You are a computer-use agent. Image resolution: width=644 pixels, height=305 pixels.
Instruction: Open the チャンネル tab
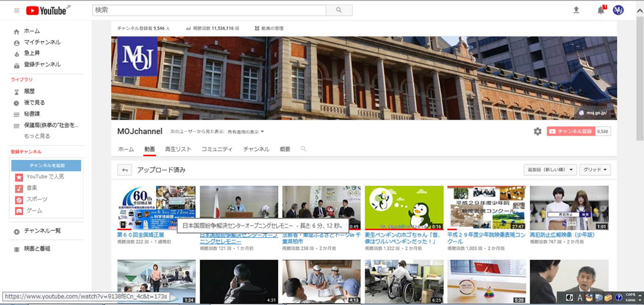256,149
